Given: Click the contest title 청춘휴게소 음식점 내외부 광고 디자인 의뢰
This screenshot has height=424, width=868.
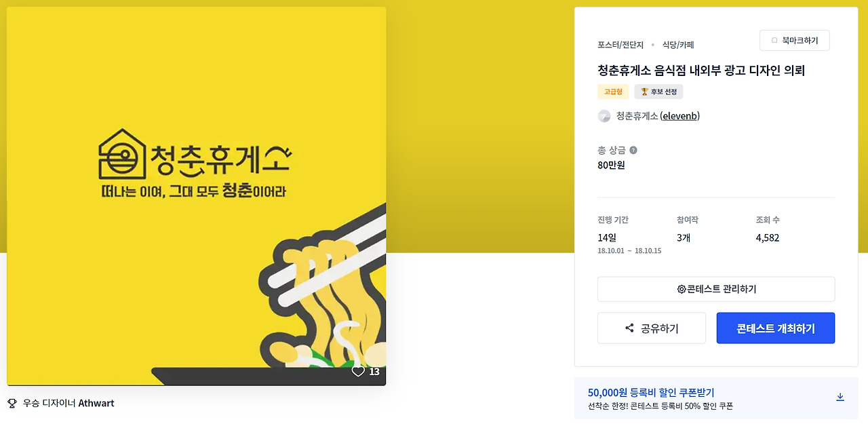Looking at the screenshot, I should [701, 71].
